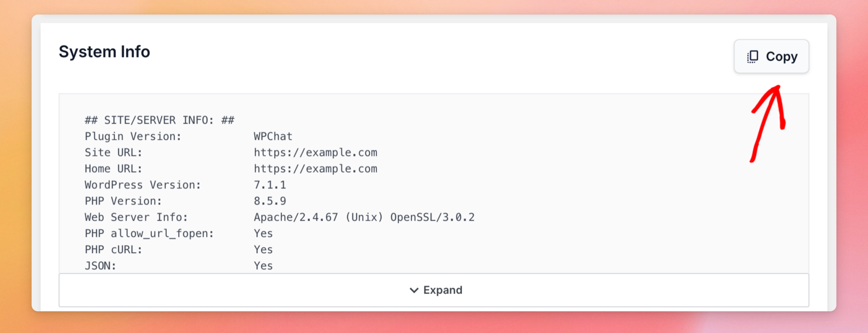
Task: Click the clipboard icon in Copy button
Action: [x=752, y=56]
